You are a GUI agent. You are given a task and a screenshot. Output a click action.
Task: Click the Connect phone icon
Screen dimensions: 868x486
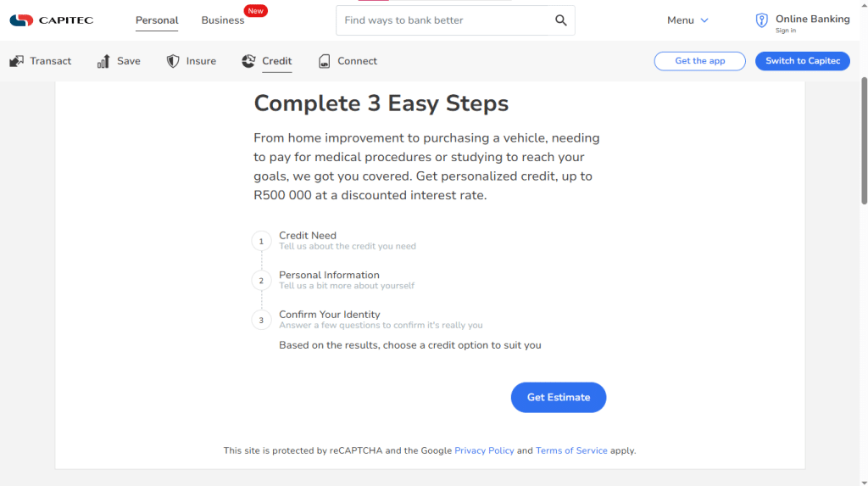(325, 61)
